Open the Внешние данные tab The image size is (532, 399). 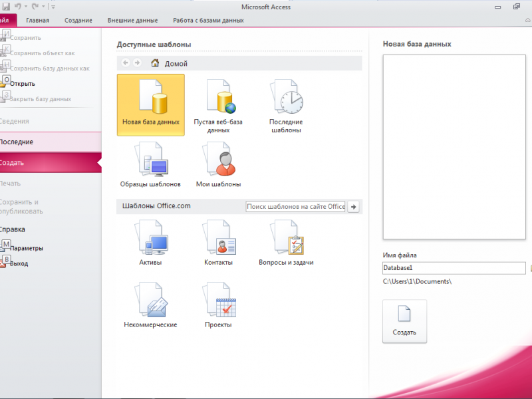coord(132,21)
